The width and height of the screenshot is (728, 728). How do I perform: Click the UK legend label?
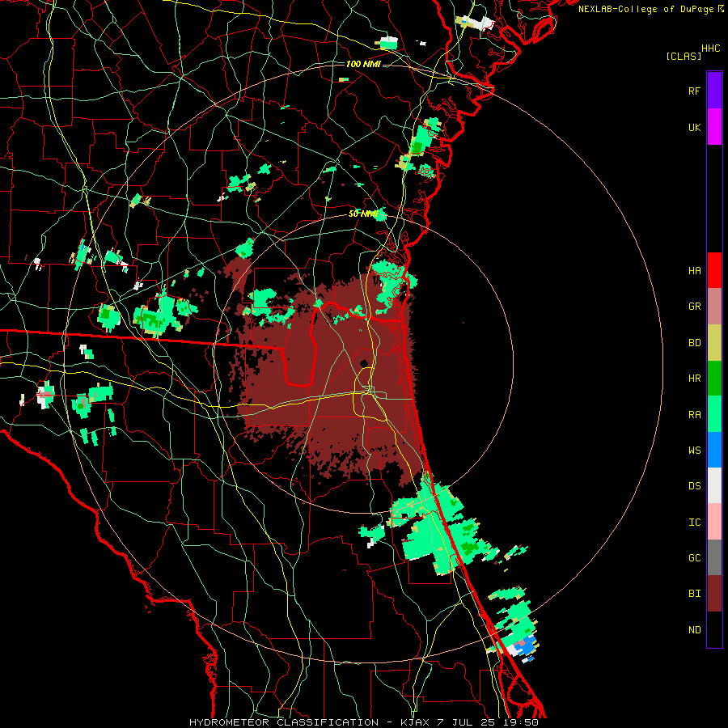point(694,127)
